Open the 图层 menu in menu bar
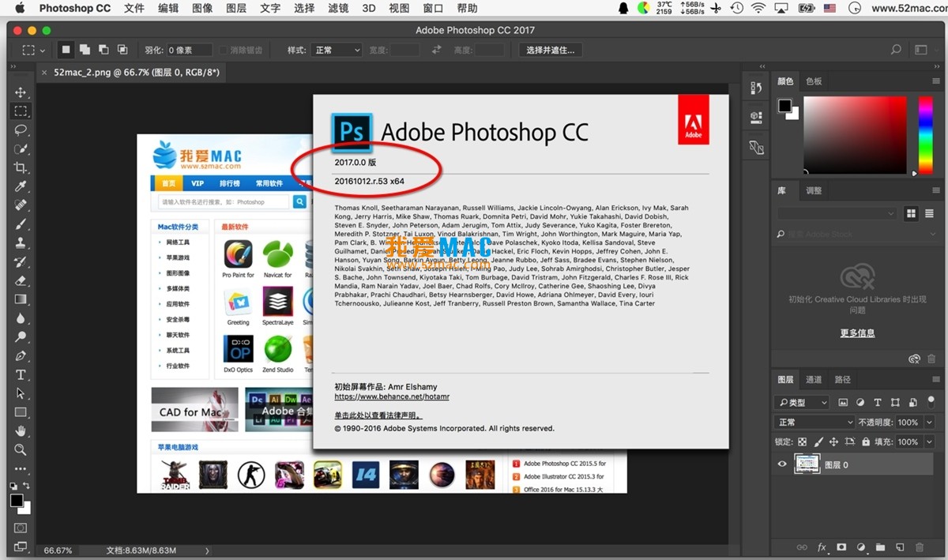This screenshot has width=948, height=560. (236, 9)
